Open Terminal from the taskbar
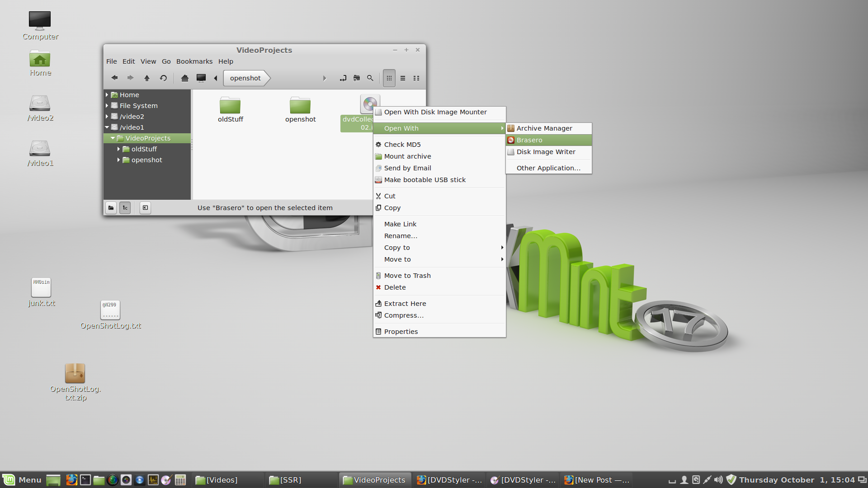 coord(85,480)
